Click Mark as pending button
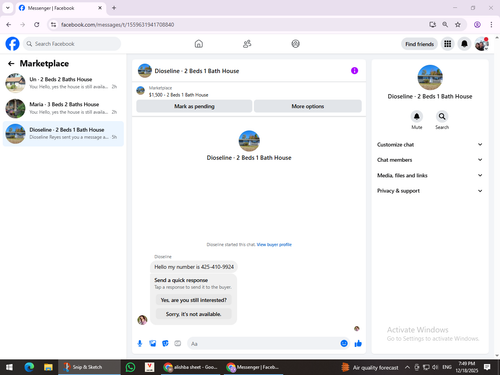 [x=194, y=106]
